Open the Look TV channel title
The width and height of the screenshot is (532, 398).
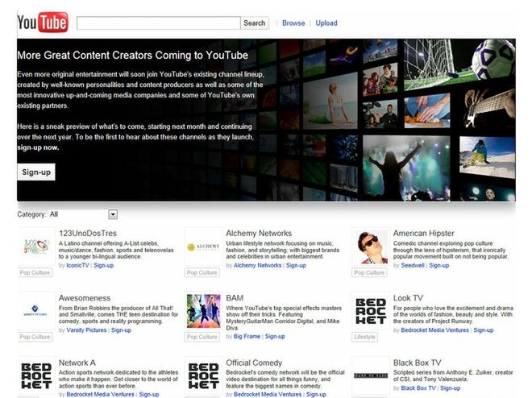(408, 298)
